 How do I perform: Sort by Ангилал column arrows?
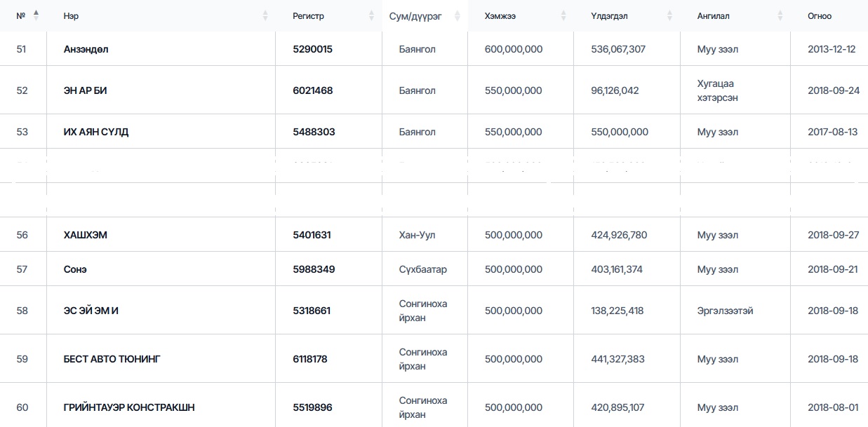coord(780,15)
